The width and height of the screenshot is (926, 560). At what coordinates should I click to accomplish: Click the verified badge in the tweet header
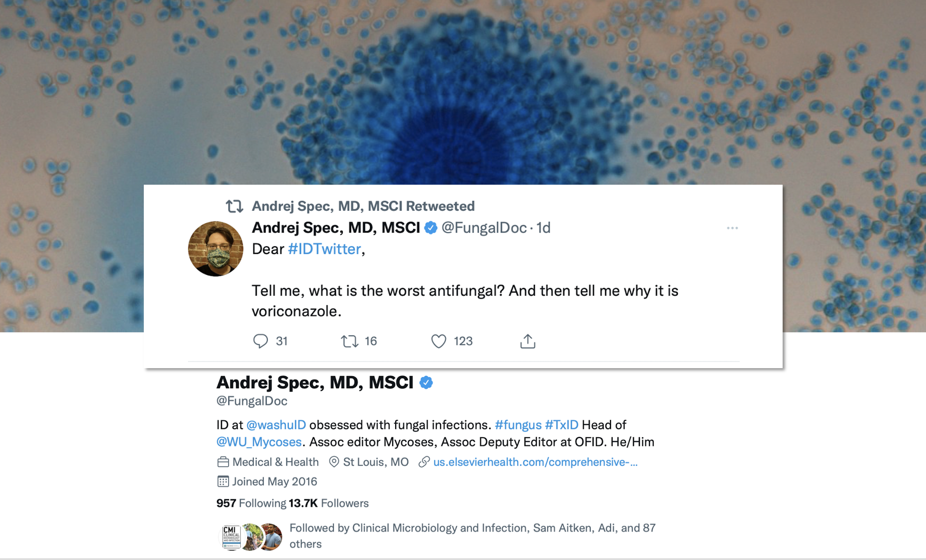pyautogui.click(x=431, y=228)
